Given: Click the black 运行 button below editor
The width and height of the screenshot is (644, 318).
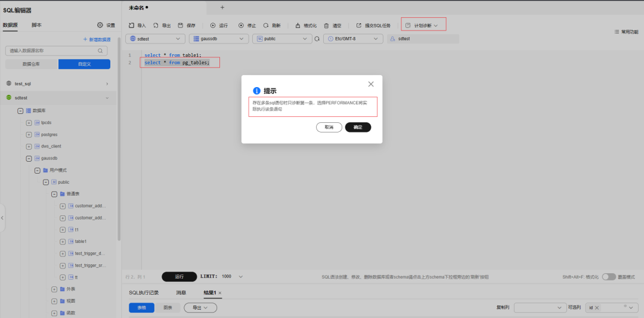Looking at the screenshot, I should [x=179, y=277].
